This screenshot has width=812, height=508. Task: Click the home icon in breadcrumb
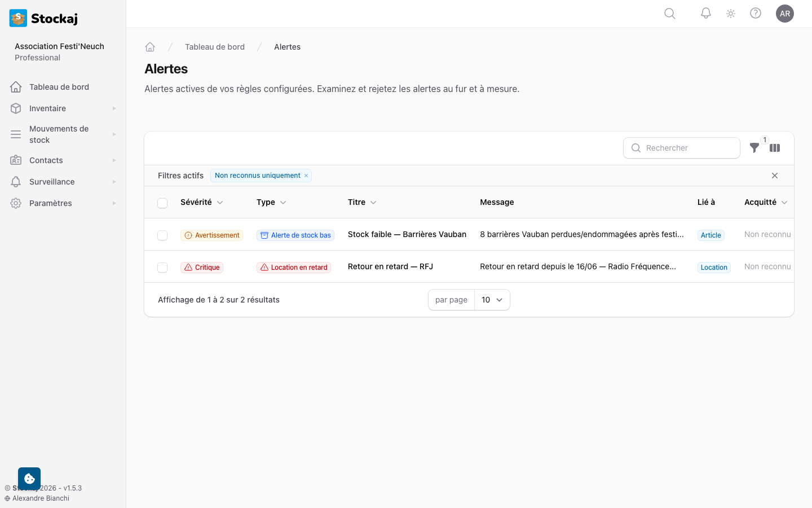click(150, 47)
